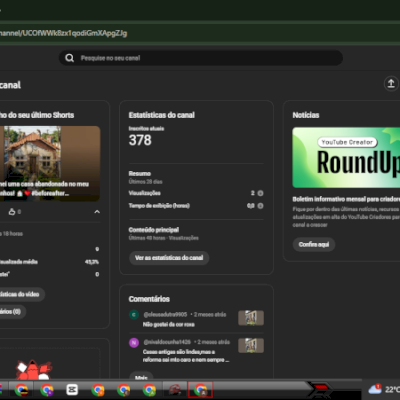Screen dimensions: 400x400
Task: Open the latest Shorts house thumbnail
Action: click(50, 163)
